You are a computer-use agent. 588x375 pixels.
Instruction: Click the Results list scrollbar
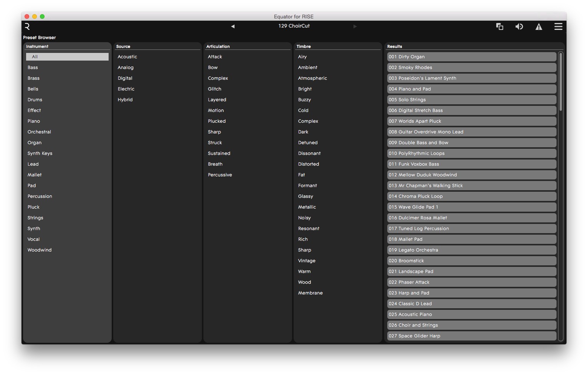[x=561, y=82]
